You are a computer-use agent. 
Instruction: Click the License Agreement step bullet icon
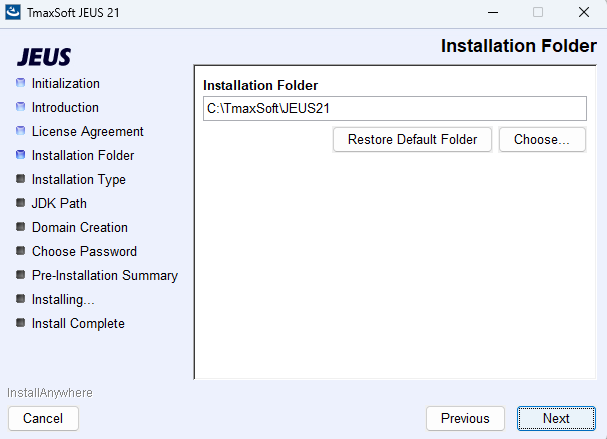(21, 131)
